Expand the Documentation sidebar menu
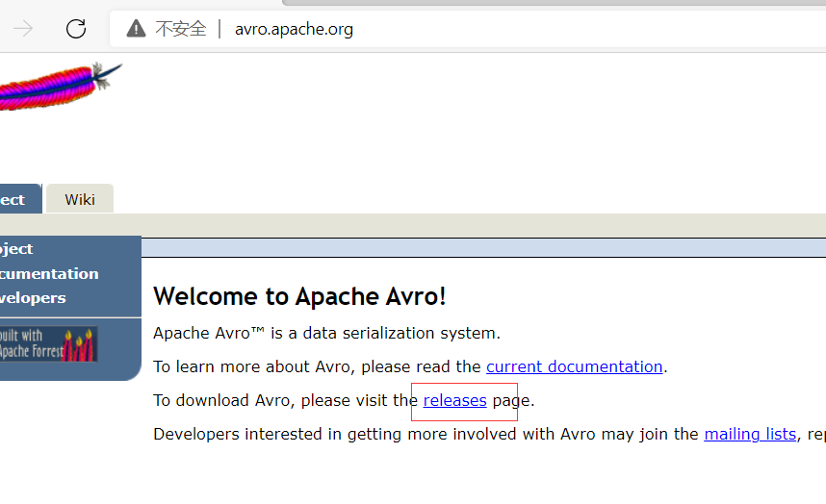 pyautogui.click(x=49, y=273)
